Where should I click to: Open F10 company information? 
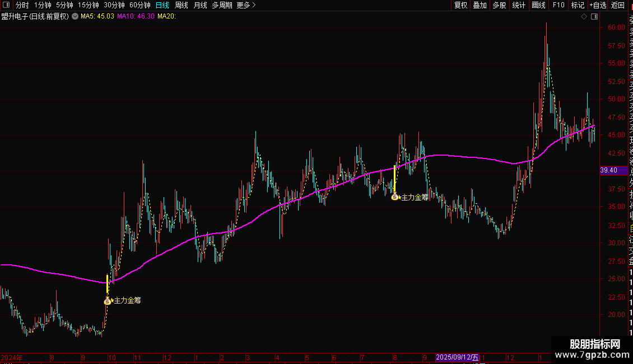click(x=558, y=5)
